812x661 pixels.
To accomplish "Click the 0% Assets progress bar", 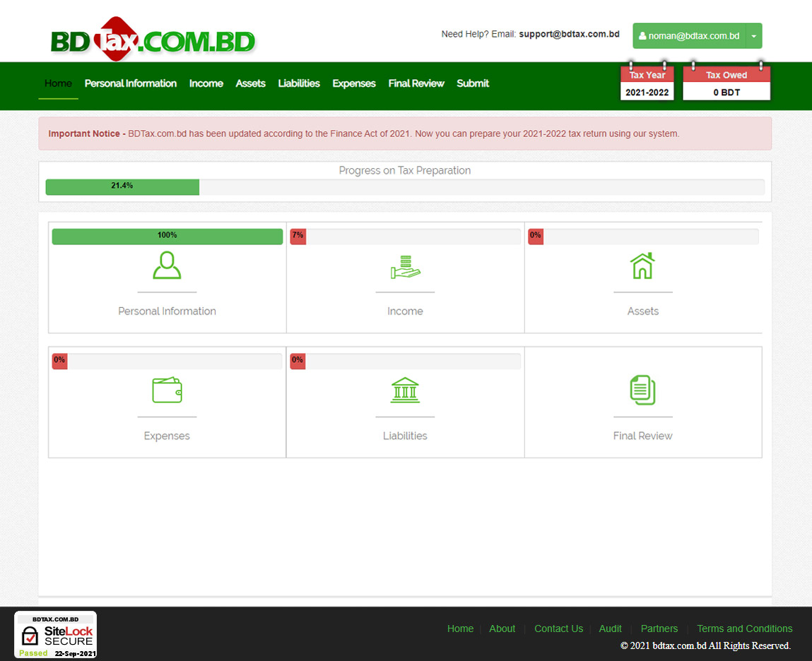I will tap(643, 237).
